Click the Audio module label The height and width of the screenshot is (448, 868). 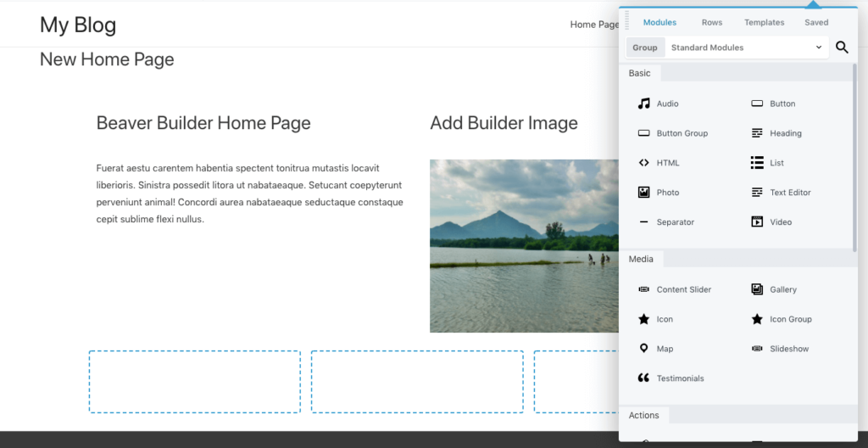(x=667, y=104)
